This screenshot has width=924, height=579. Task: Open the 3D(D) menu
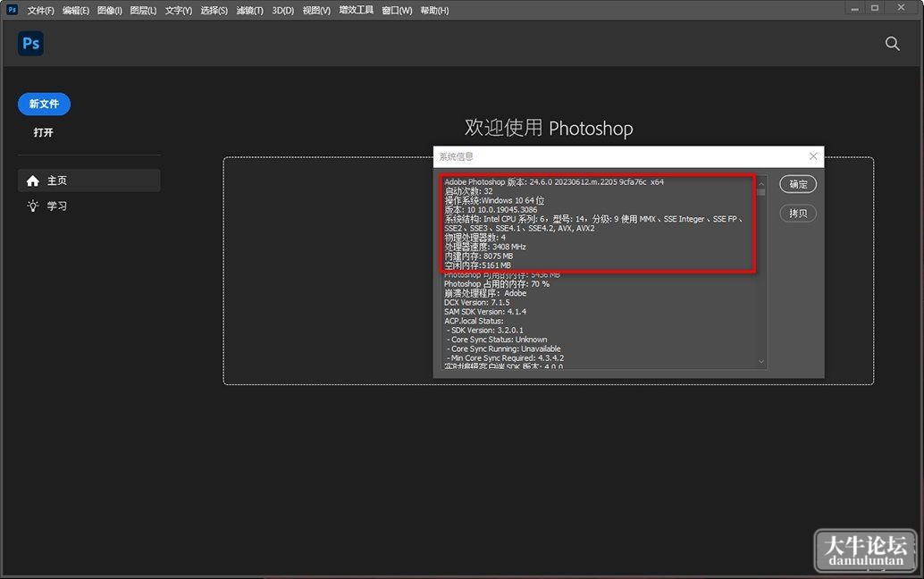tap(283, 11)
